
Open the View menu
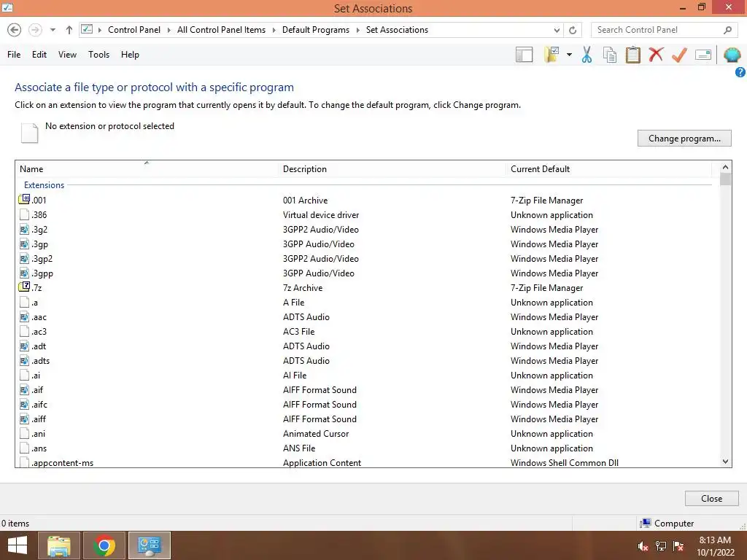[67, 55]
